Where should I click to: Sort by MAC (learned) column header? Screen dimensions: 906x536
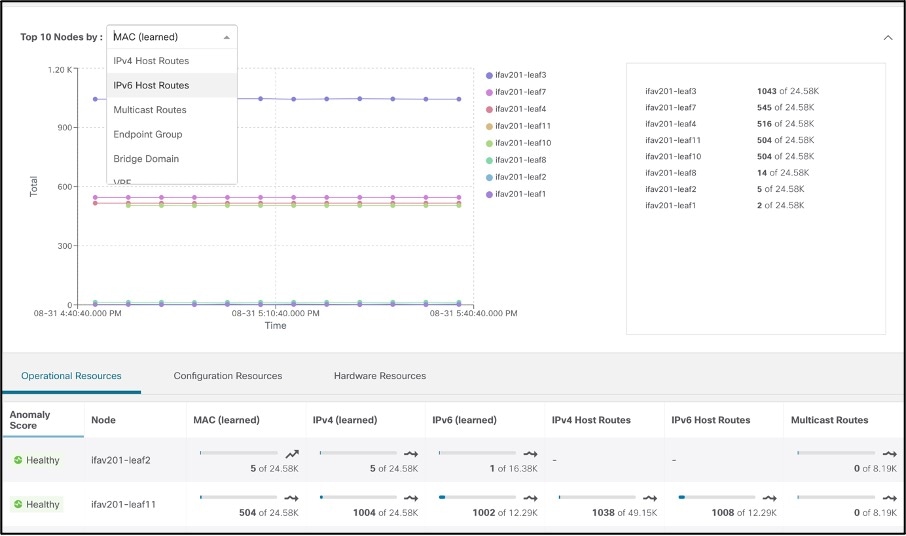pos(246,420)
